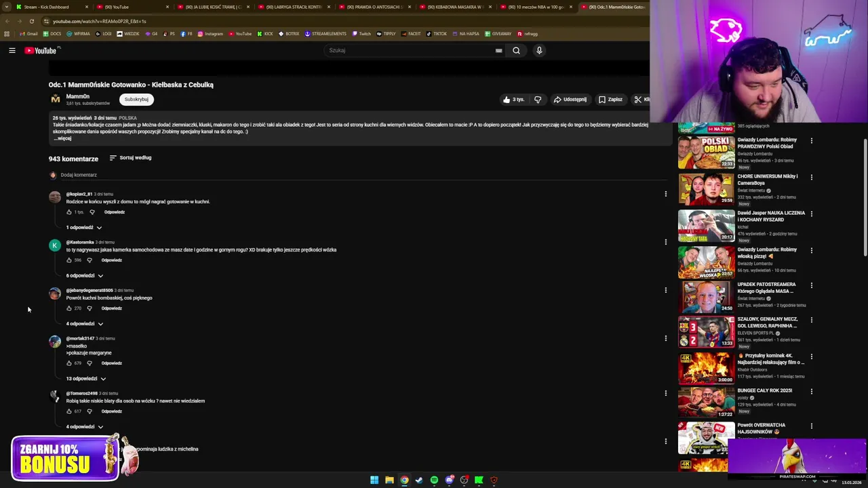Open Steam from the taskbar
This screenshot has width=868, height=488.
(x=419, y=480)
